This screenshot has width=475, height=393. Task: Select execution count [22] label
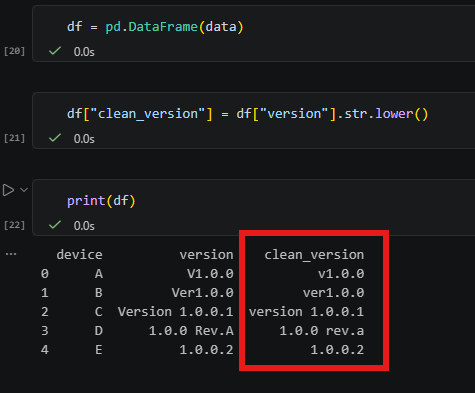(x=14, y=225)
